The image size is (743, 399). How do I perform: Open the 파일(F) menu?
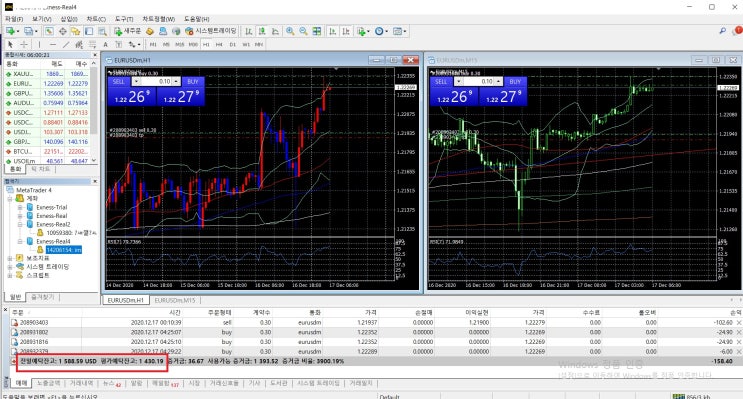click(x=14, y=18)
